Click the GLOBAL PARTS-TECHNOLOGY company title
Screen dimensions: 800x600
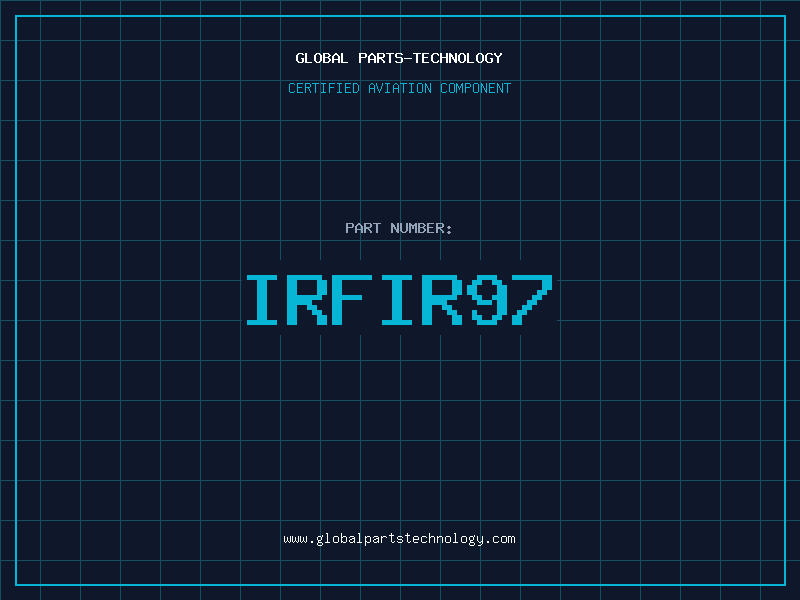(x=399, y=58)
